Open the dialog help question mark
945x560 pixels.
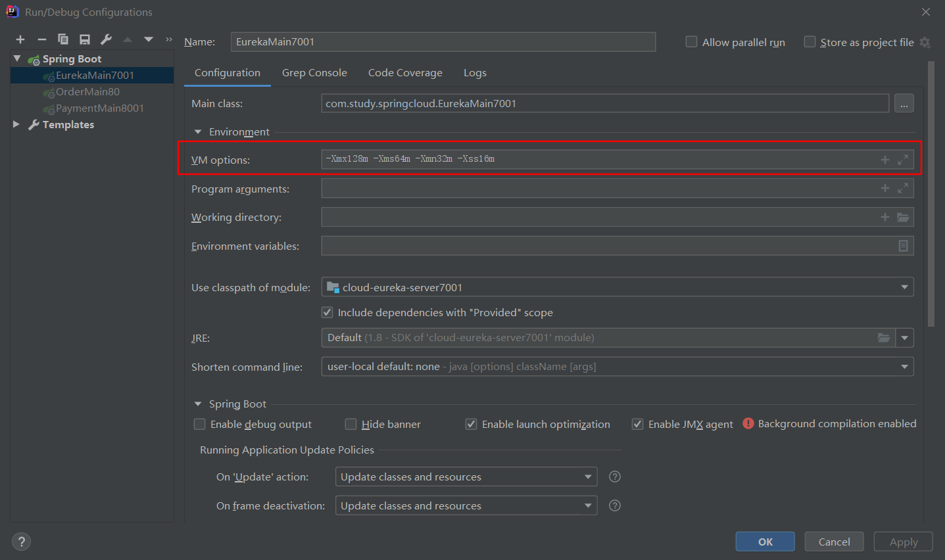coord(22,542)
